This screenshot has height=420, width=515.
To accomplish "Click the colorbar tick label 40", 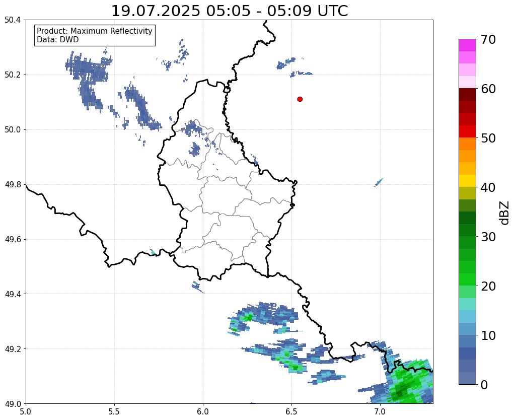I will tap(488, 187).
